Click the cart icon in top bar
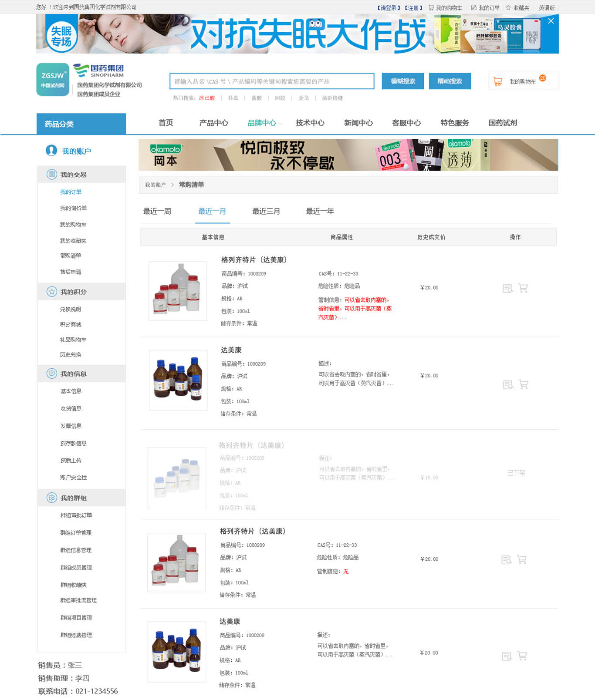 [x=431, y=7]
